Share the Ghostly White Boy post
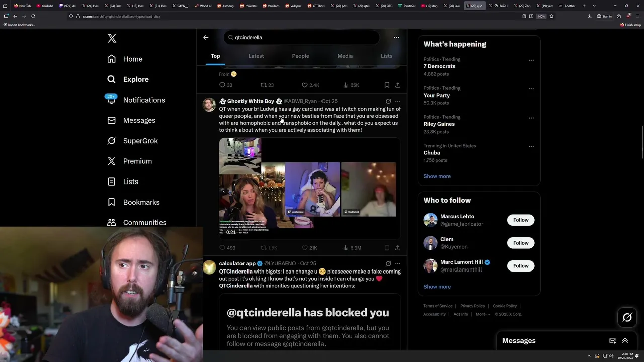Image resolution: width=644 pixels, height=362 pixels. coord(398,248)
